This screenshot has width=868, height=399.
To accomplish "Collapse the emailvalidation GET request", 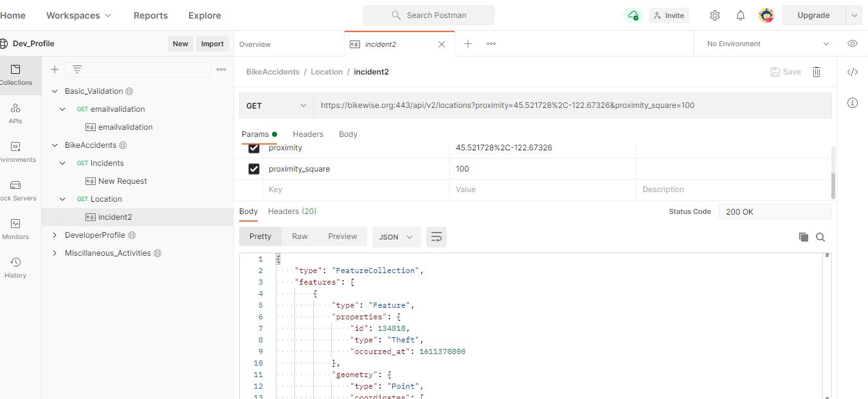I will (62, 109).
